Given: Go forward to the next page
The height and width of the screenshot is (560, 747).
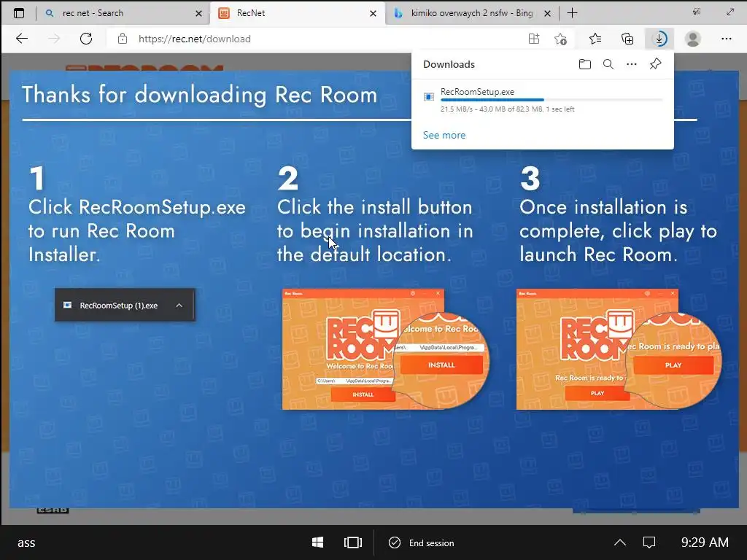Looking at the screenshot, I should point(54,39).
